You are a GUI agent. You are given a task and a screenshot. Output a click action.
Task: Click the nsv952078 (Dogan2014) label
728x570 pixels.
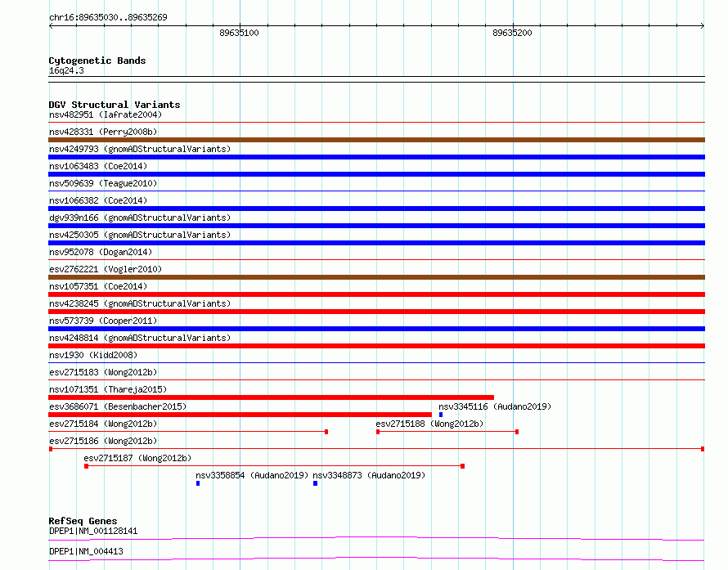point(101,252)
